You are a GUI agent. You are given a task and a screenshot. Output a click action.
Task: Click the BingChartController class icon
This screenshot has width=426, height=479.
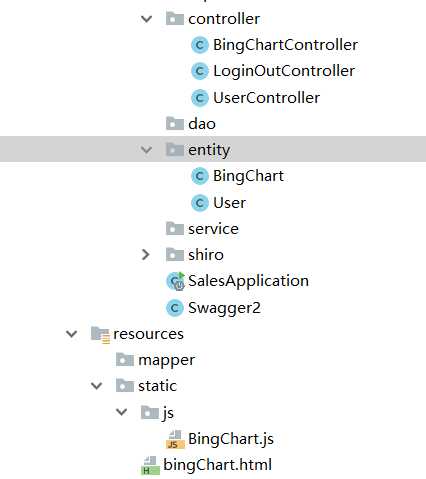tap(200, 45)
